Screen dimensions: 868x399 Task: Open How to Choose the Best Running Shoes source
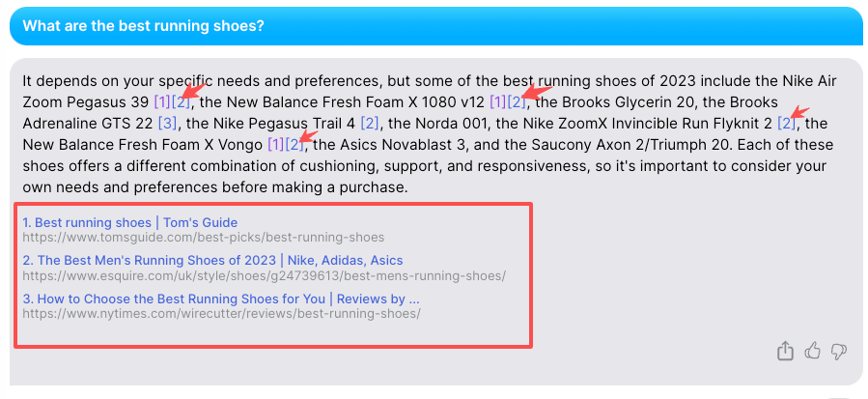(221, 299)
